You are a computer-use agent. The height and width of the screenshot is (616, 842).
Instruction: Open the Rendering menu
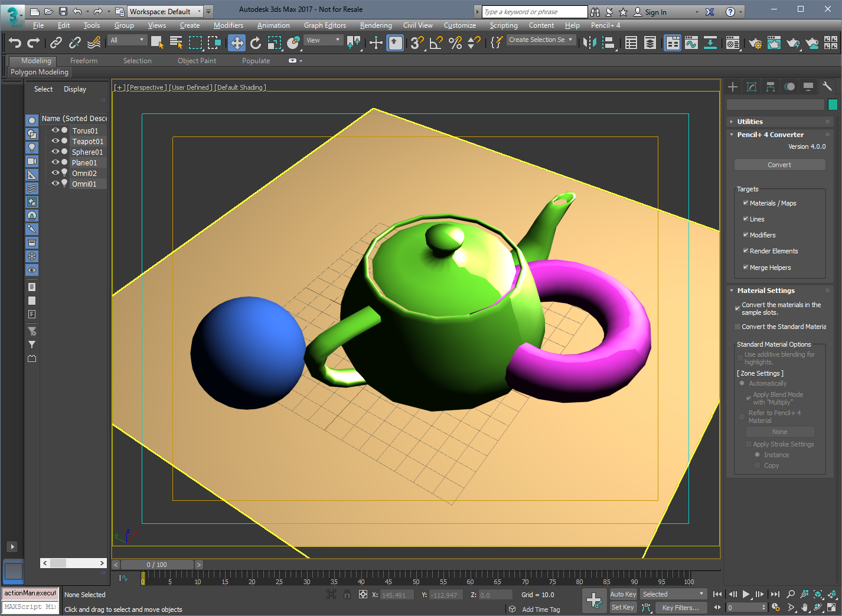click(376, 25)
